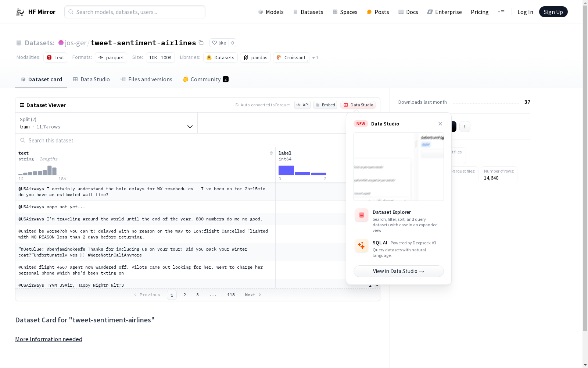Click the Sign Up button

tap(553, 12)
